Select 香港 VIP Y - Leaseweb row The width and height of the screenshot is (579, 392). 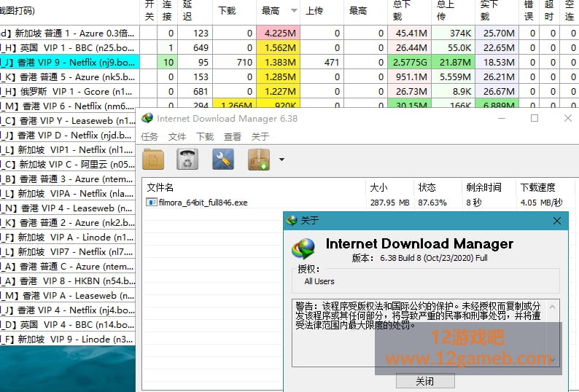[x=68, y=121]
